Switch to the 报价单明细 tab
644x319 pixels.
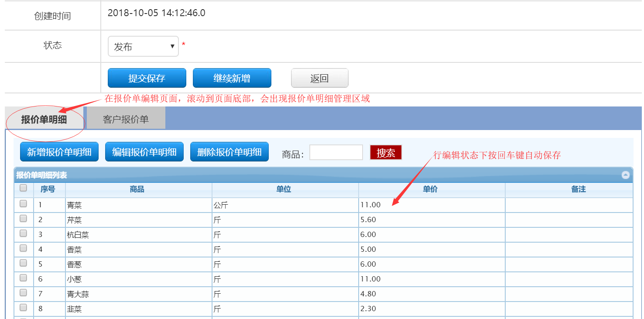(44, 120)
